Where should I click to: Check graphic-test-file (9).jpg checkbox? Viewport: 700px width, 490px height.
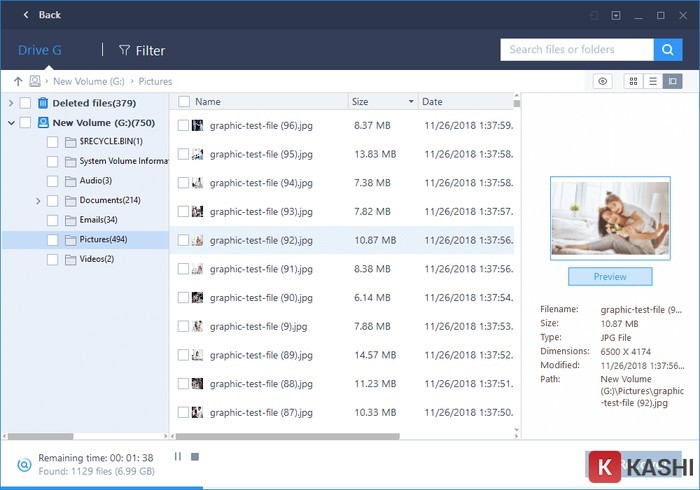pyautogui.click(x=183, y=326)
